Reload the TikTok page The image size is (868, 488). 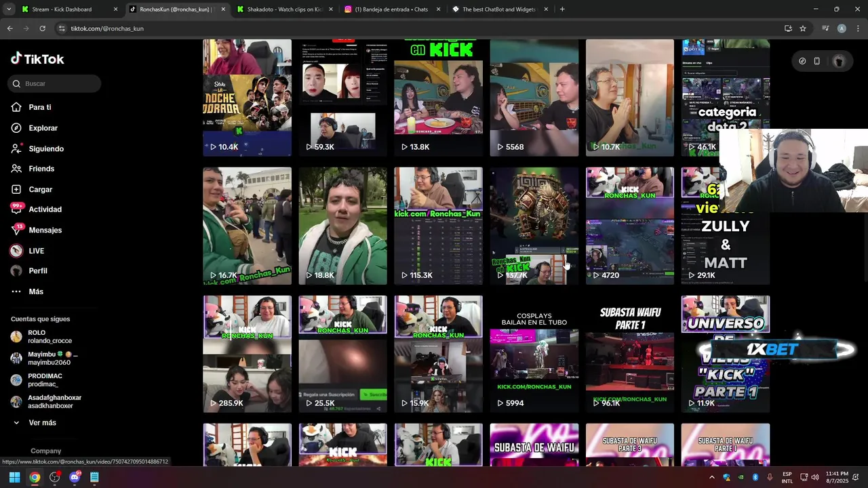(x=42, y=28)
